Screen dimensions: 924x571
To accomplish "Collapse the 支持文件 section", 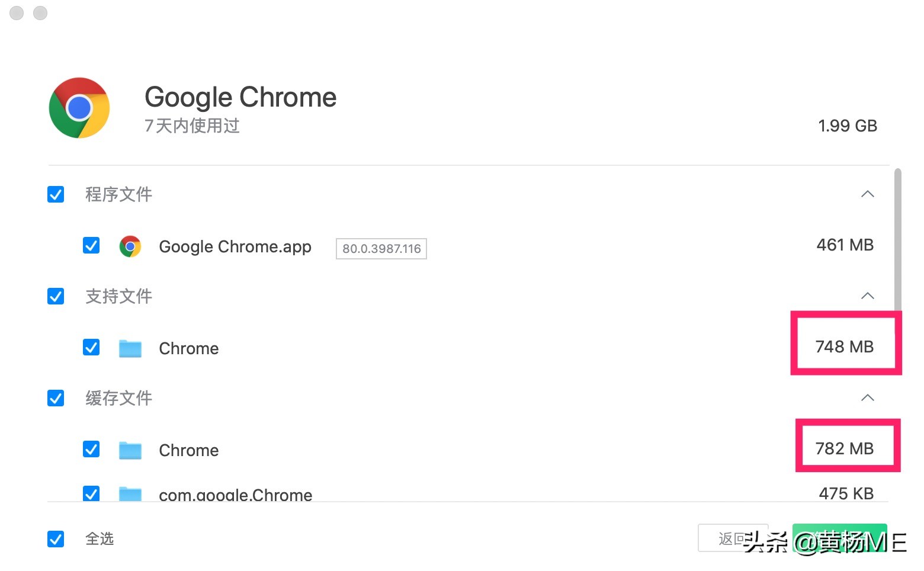I will 867,296.
